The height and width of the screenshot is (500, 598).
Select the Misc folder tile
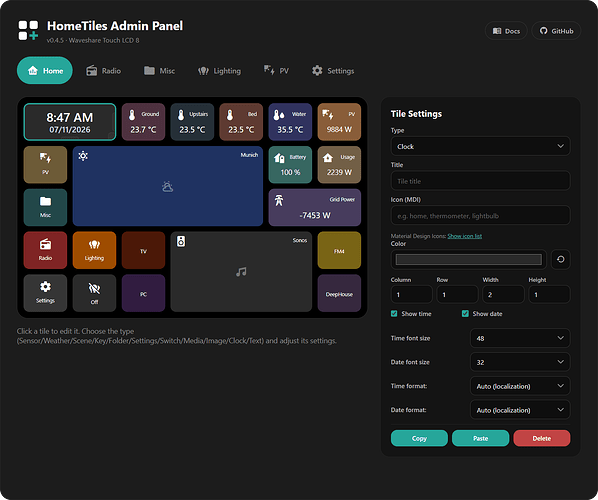(45, 207)
